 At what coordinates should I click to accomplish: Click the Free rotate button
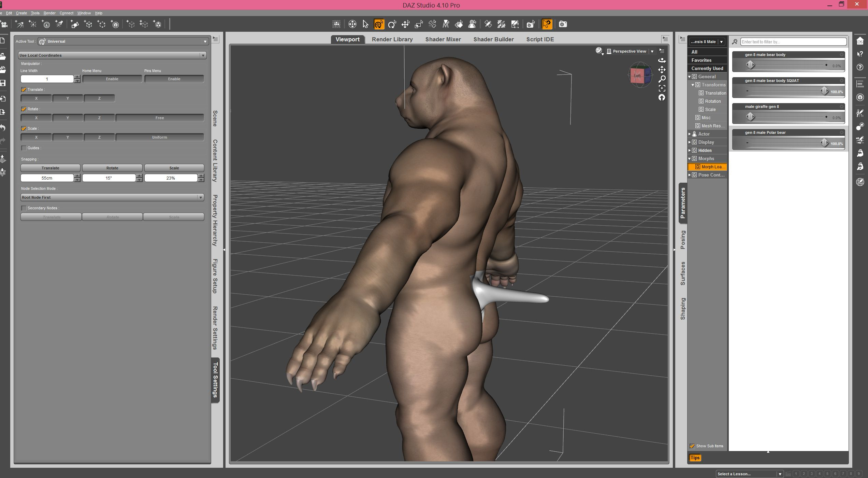[159, 118]
